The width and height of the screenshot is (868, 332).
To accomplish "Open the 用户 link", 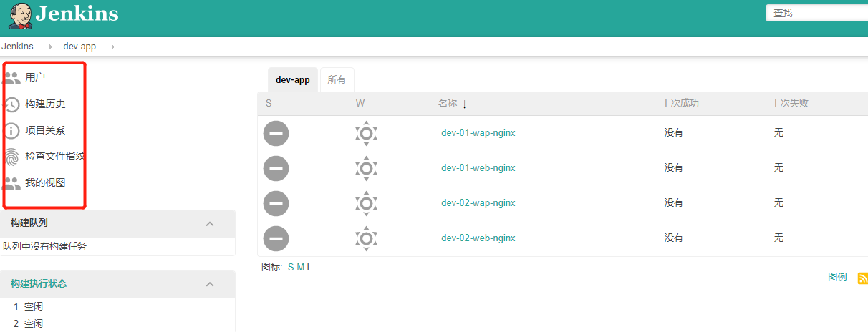I will 35,77.
